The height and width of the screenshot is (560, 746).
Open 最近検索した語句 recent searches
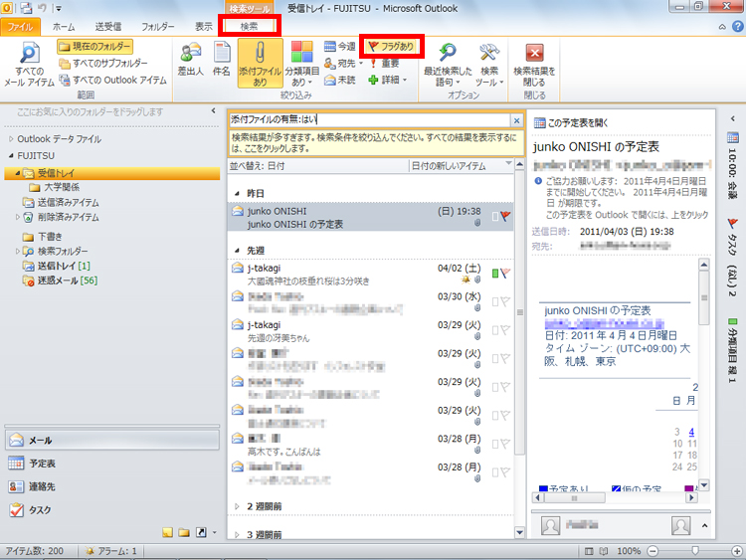click(448, 65)
